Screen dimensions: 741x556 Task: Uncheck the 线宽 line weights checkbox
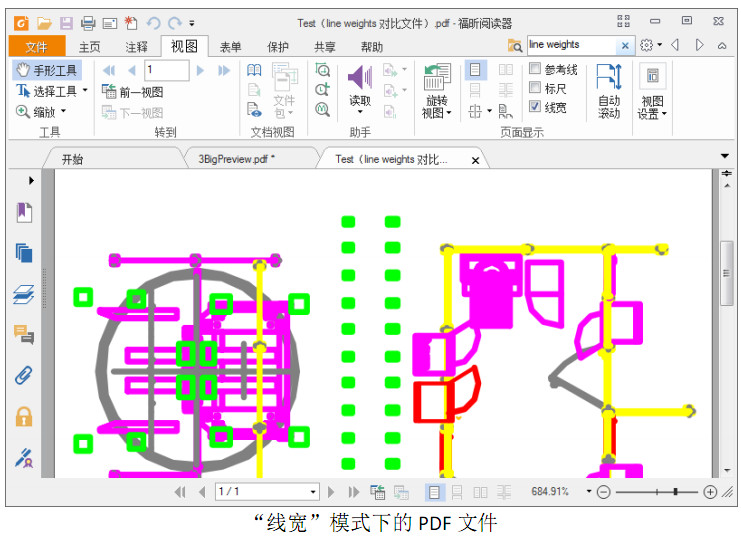pos(535,107)
